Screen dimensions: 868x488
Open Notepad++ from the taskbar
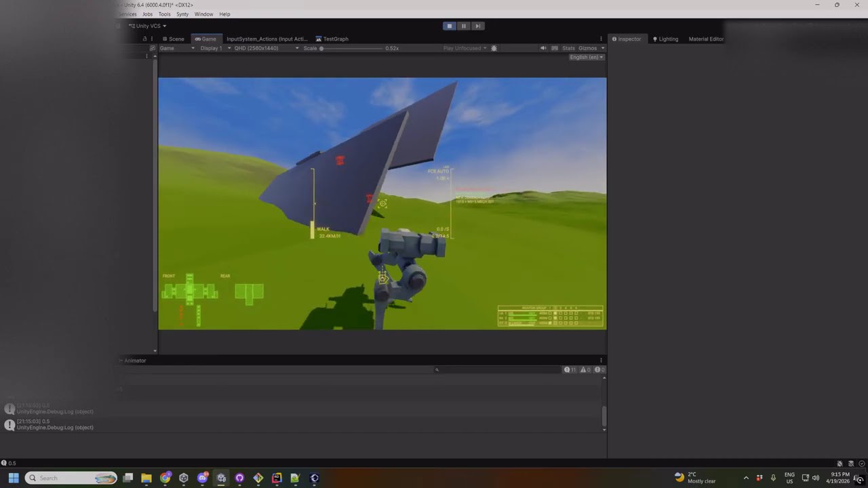click(x=295, y=478)
